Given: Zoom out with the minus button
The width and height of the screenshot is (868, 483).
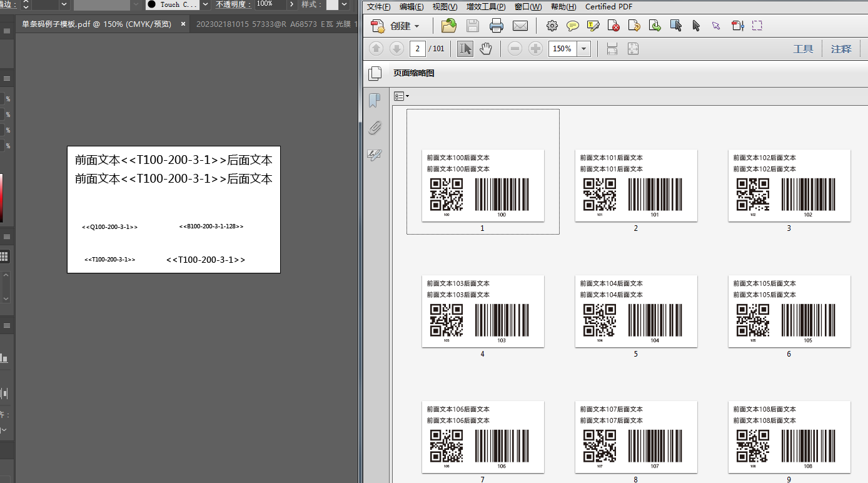Looking at the screenshot, I should (x=515, y=49).
